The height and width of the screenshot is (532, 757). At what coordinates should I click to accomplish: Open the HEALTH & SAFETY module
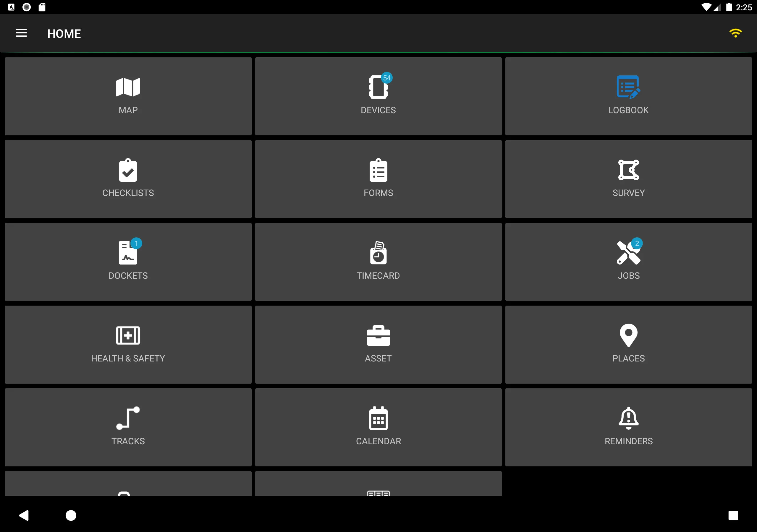click(x=128, y=344)
